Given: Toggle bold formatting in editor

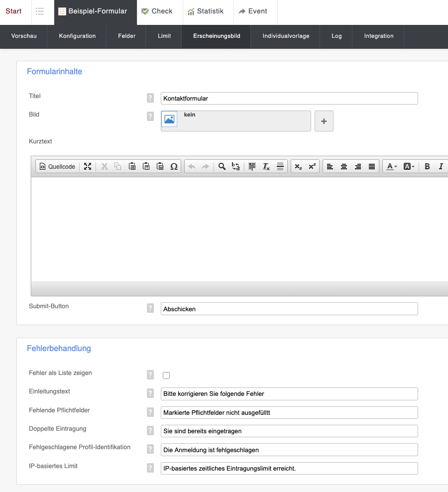Looking at the screenshot, I should (427, 167).
